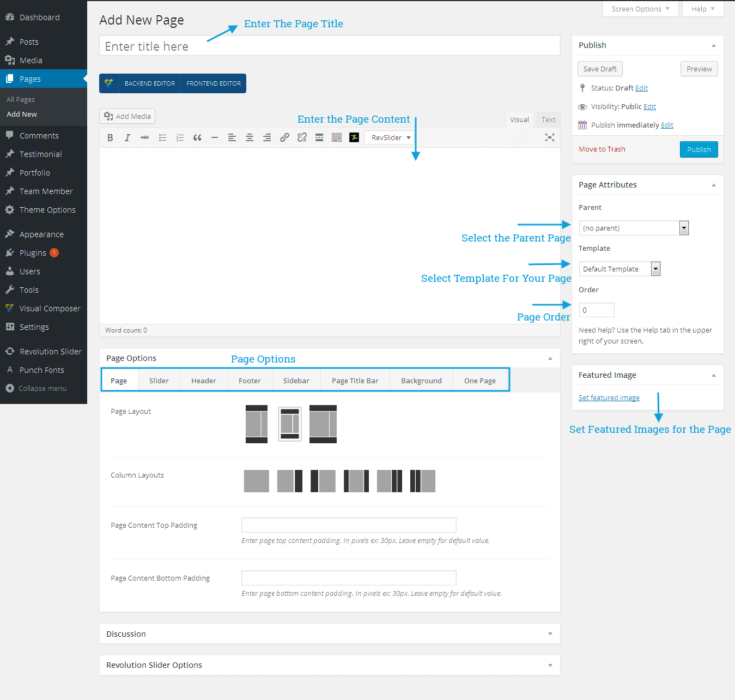
Task: Click the bulleted list icon
Action: pos(162,138)
